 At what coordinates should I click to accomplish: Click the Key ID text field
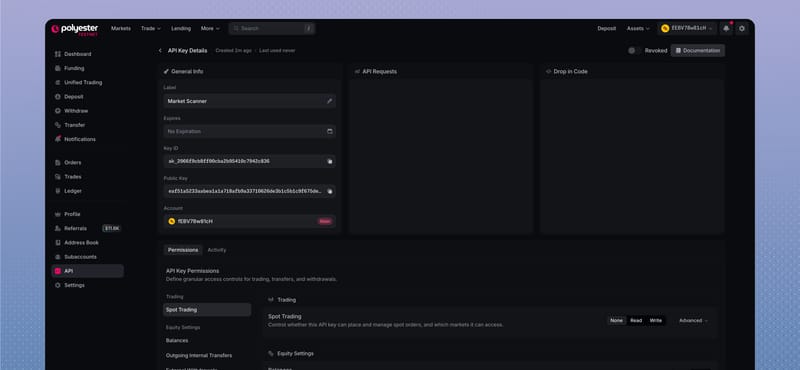point(249,161)
